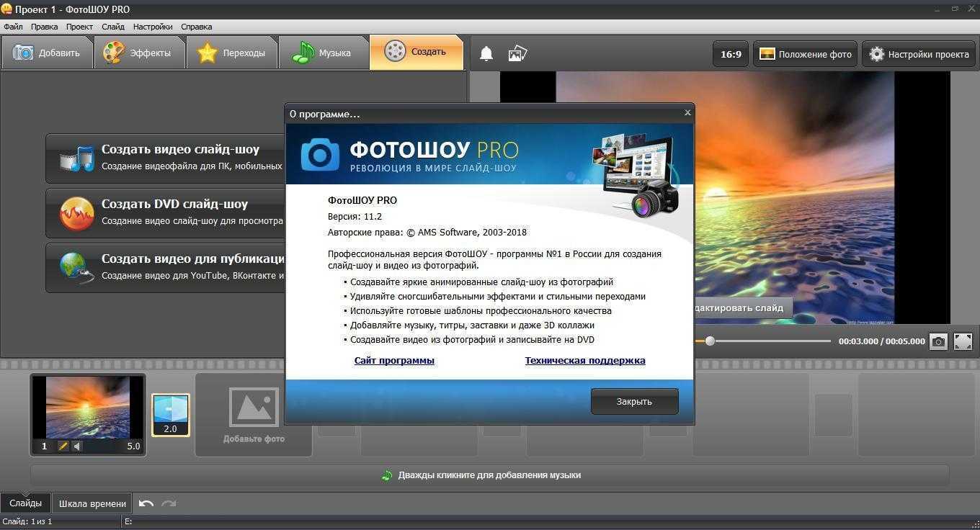Click the Дважды кликните для добавления музыки track
The height and width of the screenshot is (530, 980).
(489, 475)
